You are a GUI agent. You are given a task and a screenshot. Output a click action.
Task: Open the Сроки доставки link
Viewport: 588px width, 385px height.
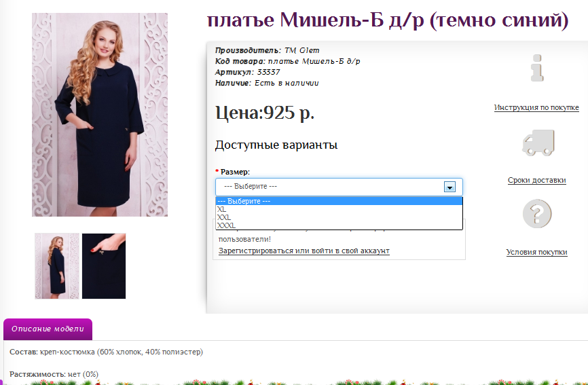pos(536,181)
